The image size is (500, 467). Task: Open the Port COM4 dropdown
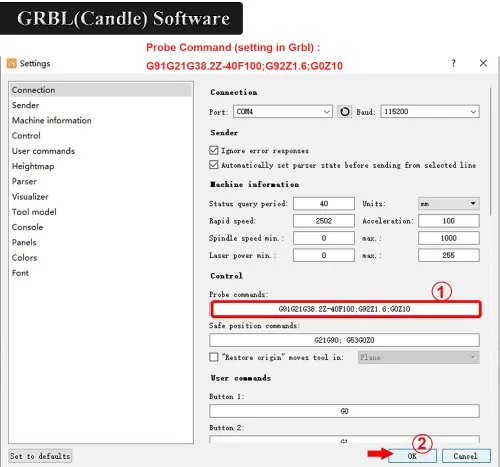[283, 111]
